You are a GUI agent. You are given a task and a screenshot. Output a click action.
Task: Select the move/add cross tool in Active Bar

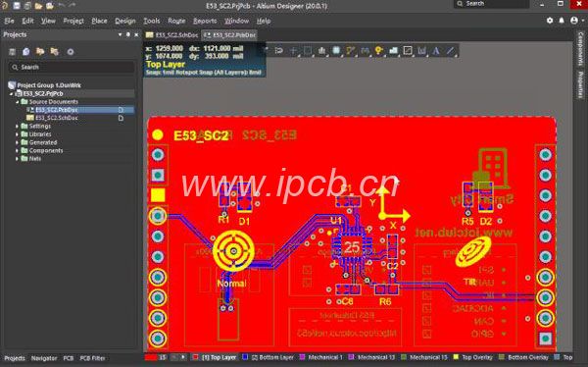coord(294,51)
